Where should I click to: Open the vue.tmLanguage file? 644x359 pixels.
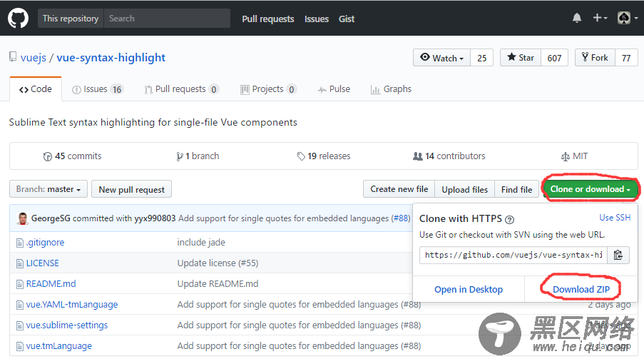tap(59, 346)
